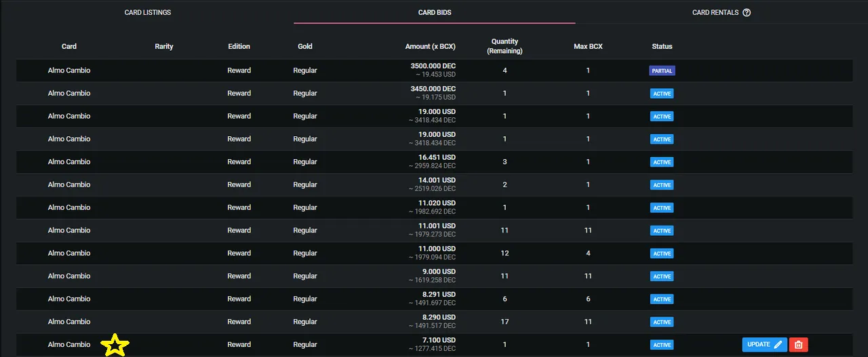Click the PARTIAL status badge
This screenshot has width=868, height=357.
point(662,70)
